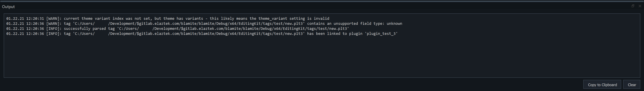The width and height of the screenshot is (644, 91).
Task: Click the 'successfully parsed tag' log entry
Action: pyautogui.click(x=85, y=28)
